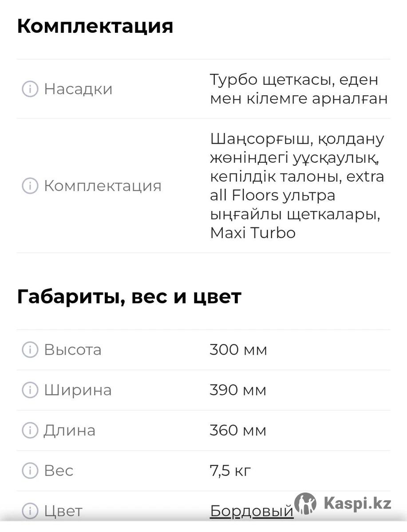Viewport: 407px width, 532px height.
Task: Click the info icon next to Насадки
Action: pos(30,89)
